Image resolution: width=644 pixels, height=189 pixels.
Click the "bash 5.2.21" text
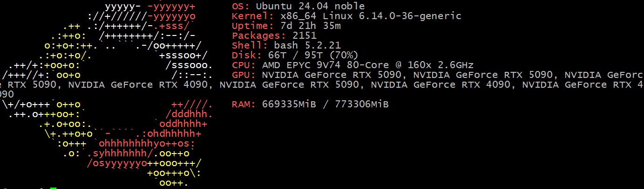click(307, 46)
